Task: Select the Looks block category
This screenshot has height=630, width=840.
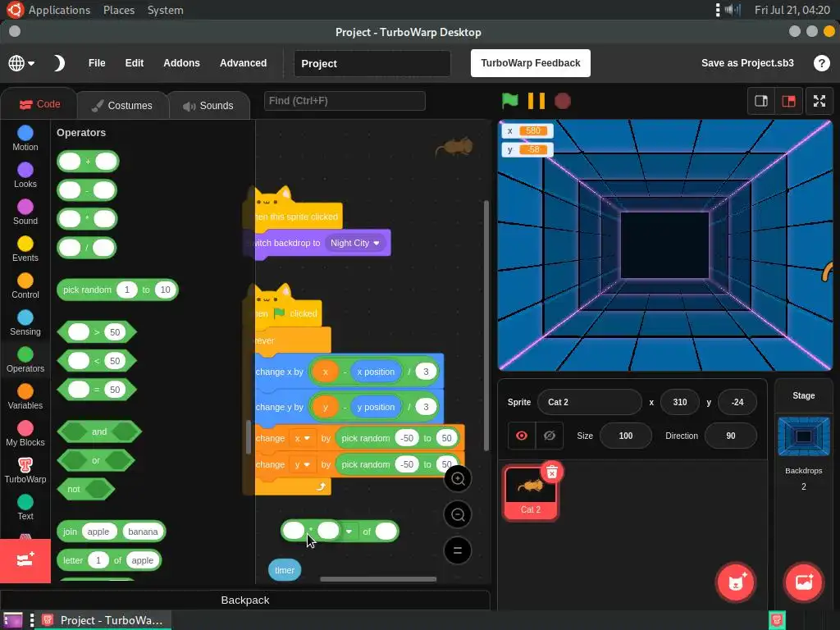Action: [25, 176]
